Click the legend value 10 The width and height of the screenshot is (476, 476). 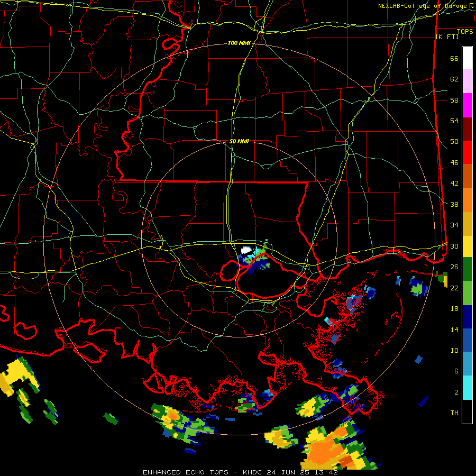click(x=454, y=350)
